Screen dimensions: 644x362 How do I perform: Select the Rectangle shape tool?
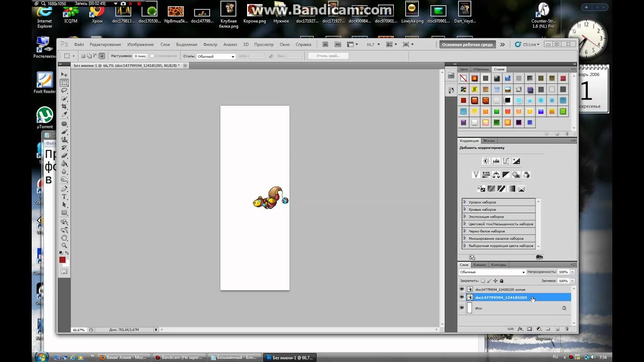(x=64, y=213)
